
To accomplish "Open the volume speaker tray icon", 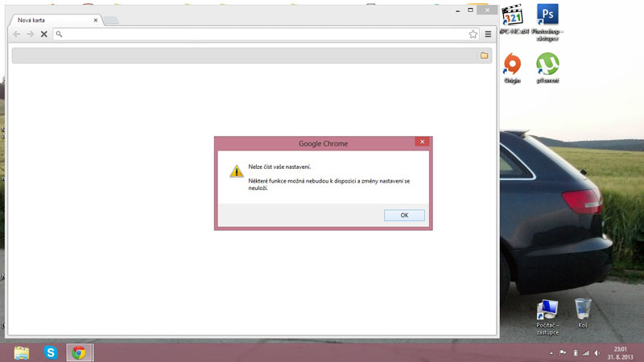I will coord(597,353).
